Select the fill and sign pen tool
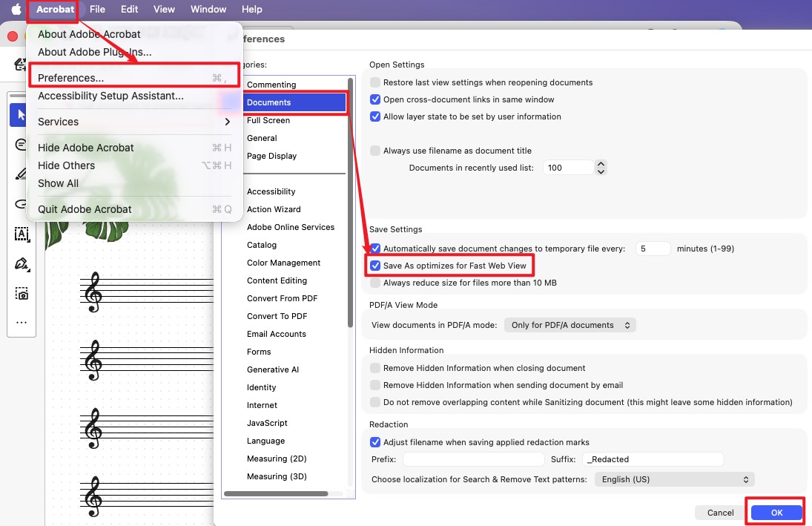Screen dimensions: 812x526 pyautogui.click(x=22, y=264)
